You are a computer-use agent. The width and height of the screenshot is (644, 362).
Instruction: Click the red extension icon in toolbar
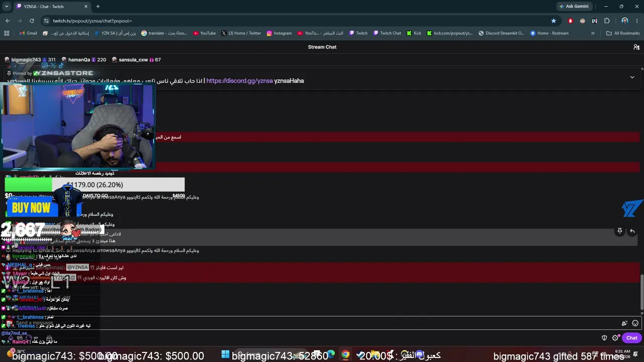(571, 21)
